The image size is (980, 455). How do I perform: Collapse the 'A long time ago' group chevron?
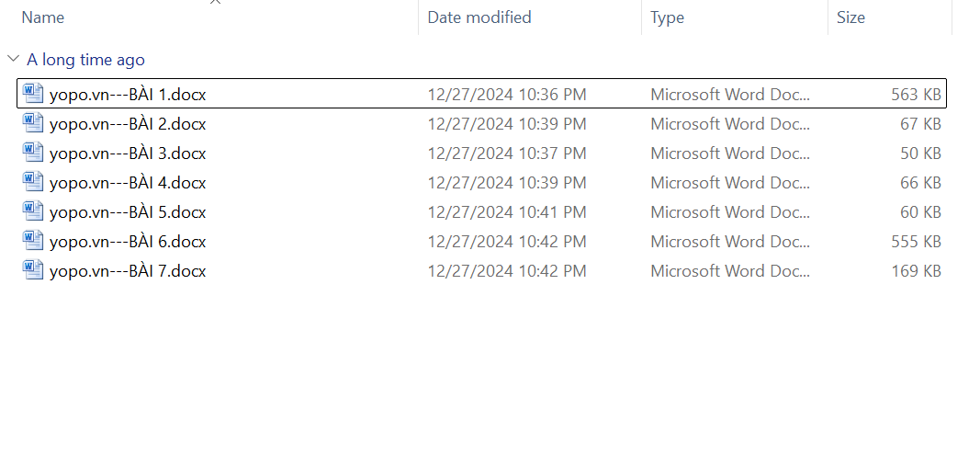point(13,59)
